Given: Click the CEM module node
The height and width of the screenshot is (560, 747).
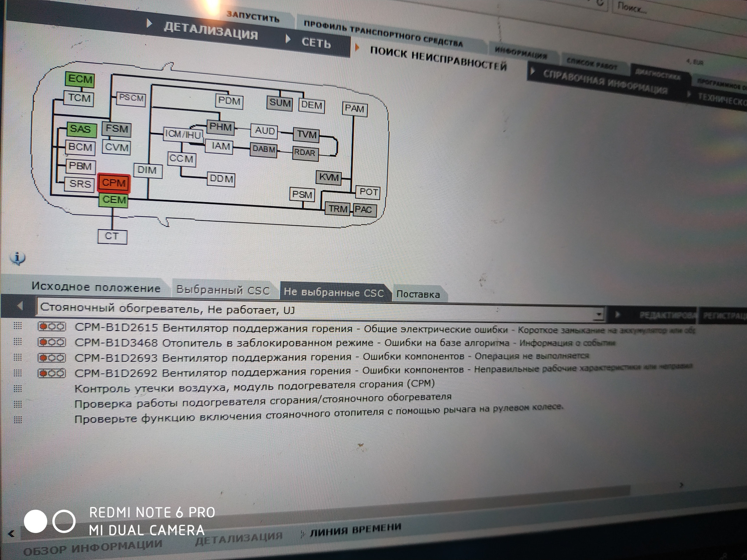Looking at the screenshot, I should click(x=114, y=200).
